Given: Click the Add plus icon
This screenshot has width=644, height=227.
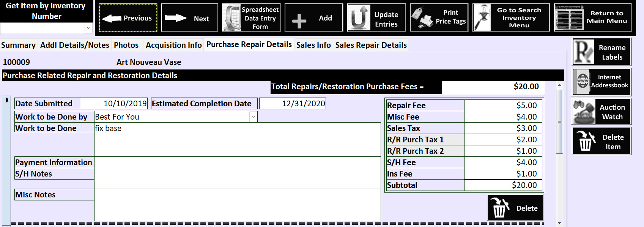Looking at the screenshot, I should (x=299, y=21).
